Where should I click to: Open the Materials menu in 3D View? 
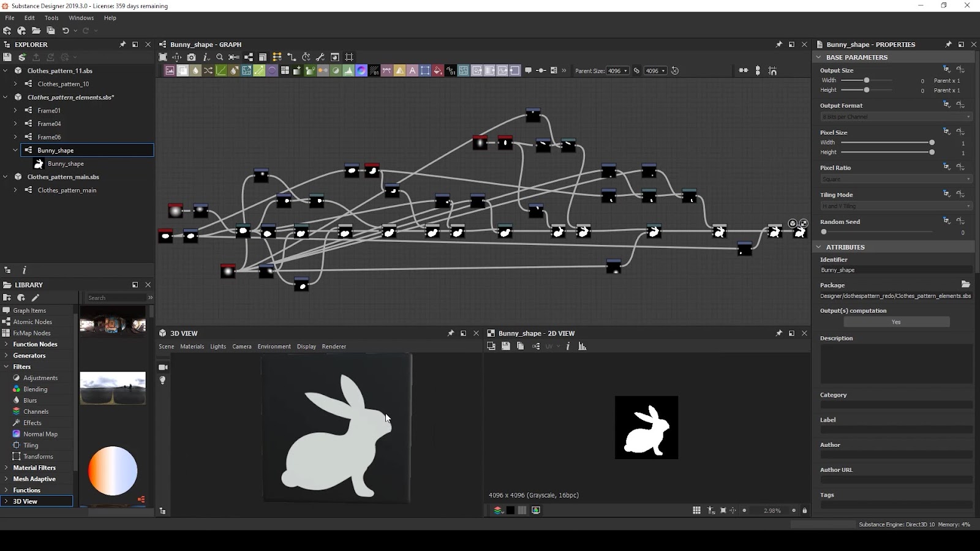pos(192,347)
